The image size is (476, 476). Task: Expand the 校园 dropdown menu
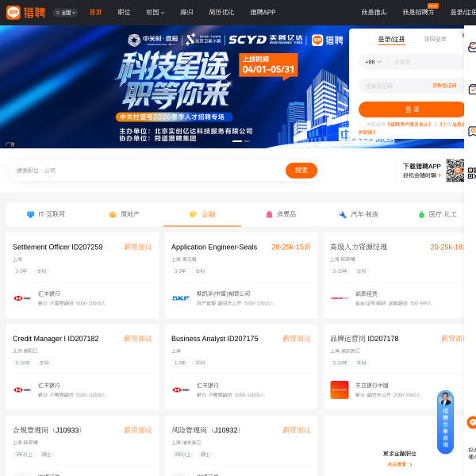[x=155, y=13]
